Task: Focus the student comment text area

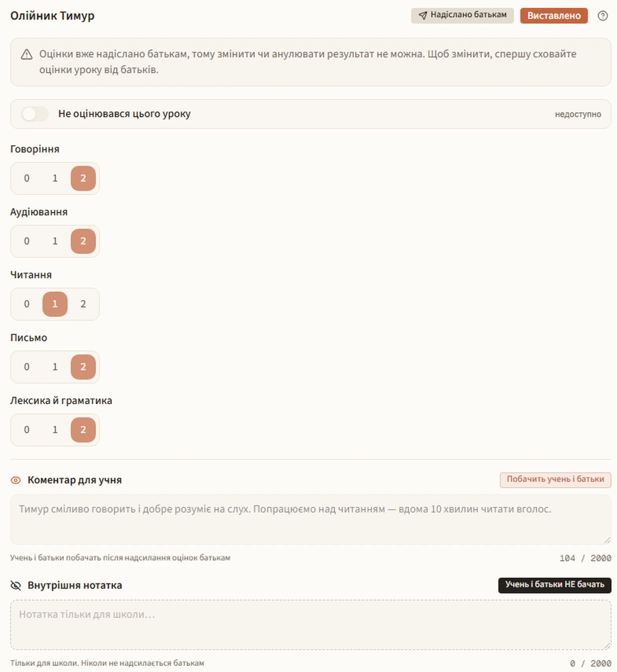Action: [310, 520]
